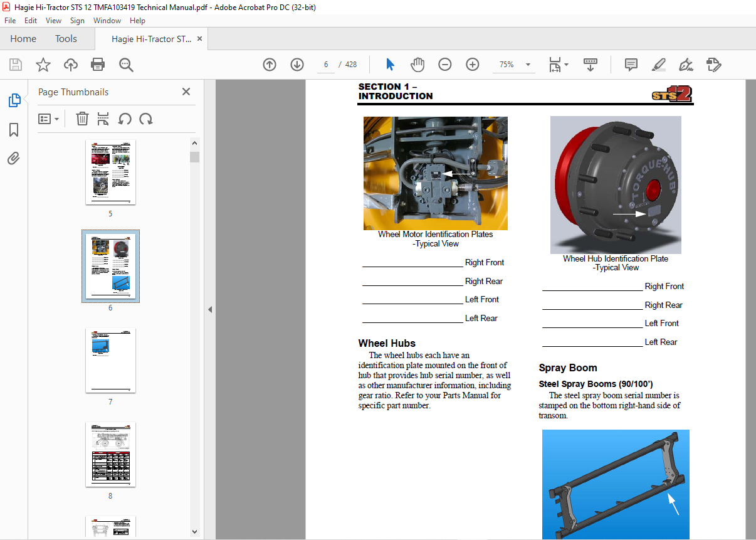This screenshot has width=756, height=540.
Task: Open the File menu
Action: (10, 21)
